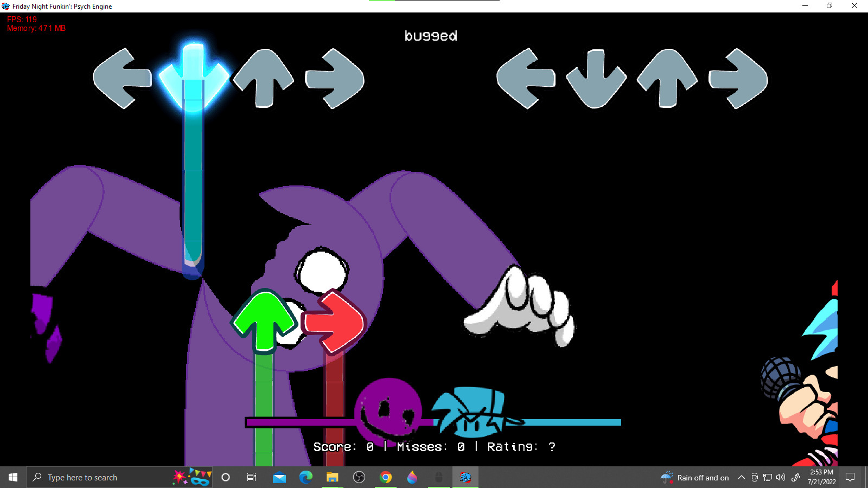This screenshot has width=868, height=488.
Task: Open network settings from the tray
Action: pyautogui.click(x=767, y=477)
